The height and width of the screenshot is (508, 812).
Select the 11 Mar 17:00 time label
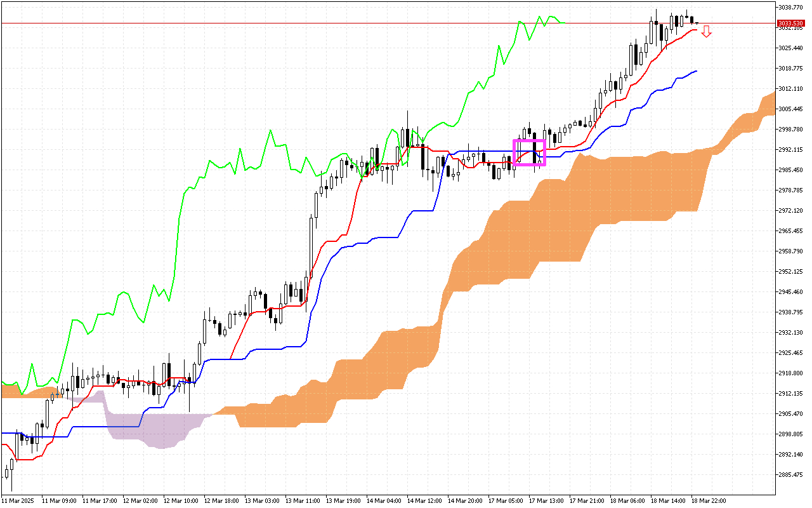98,501
